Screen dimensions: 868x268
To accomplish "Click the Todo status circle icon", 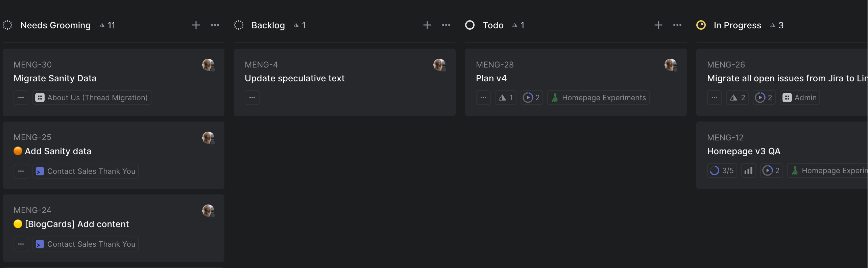I will point(470,25).
